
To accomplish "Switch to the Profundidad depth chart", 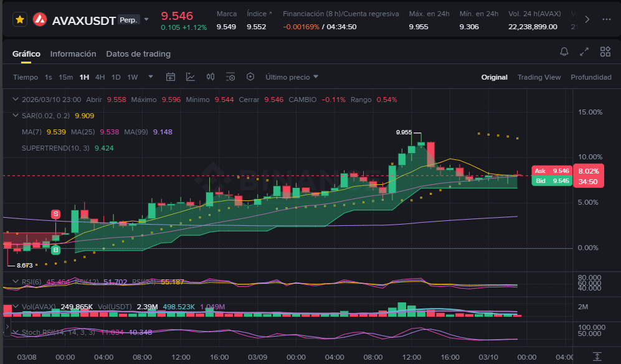I will point(591,77).
